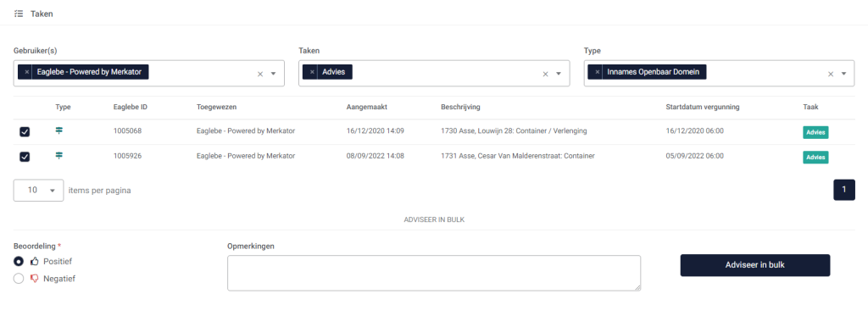Go to page 1 in pagination
Viewport: 868px width, 327px height.
click(844, 190)
